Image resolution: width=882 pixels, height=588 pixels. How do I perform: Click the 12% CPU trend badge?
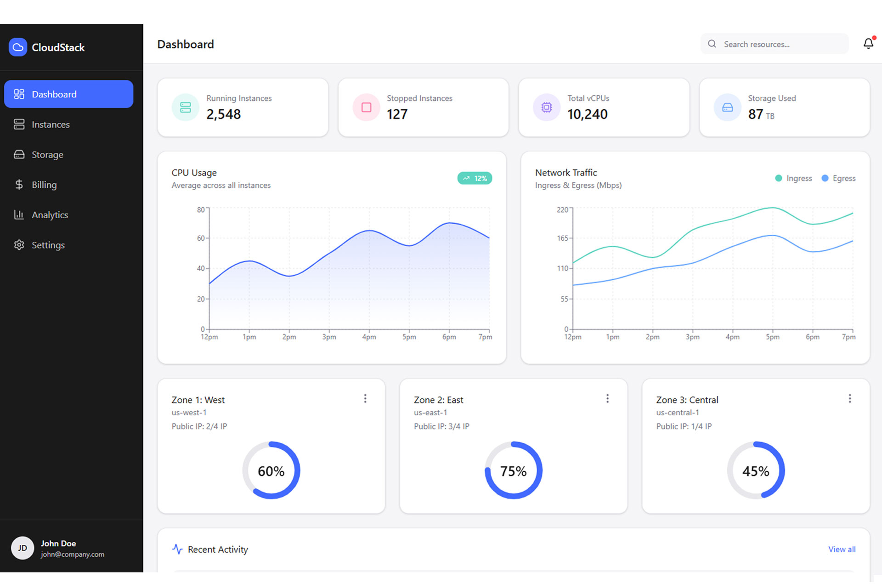[475, 178]
